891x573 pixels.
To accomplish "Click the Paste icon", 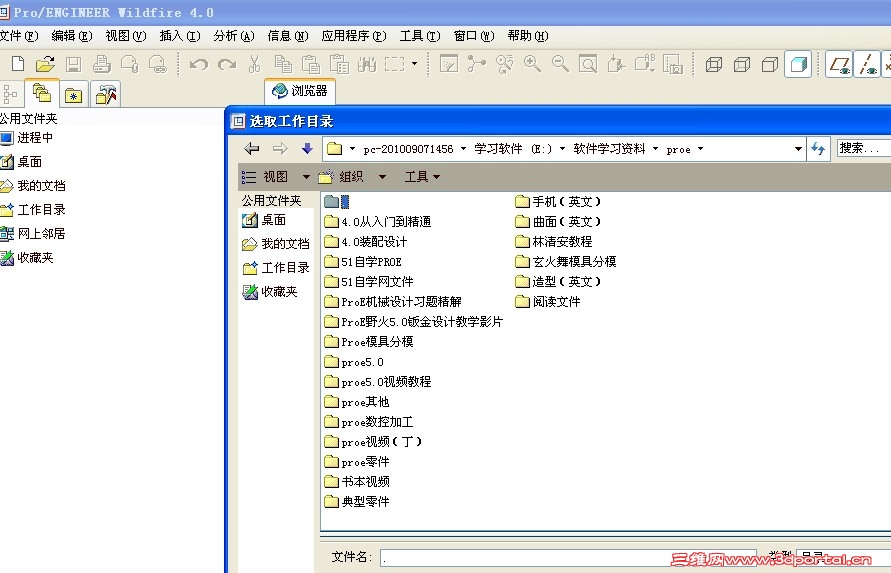I will [x=310, y=64].
